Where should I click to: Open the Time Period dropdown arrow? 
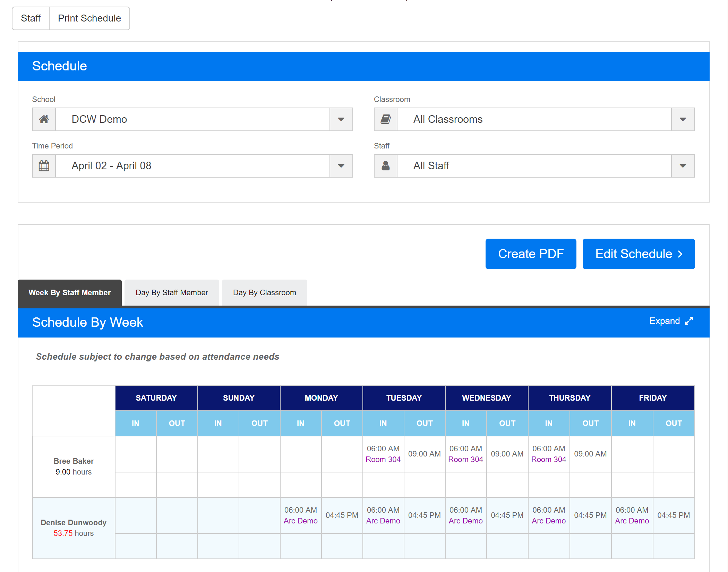click(341, 166)
